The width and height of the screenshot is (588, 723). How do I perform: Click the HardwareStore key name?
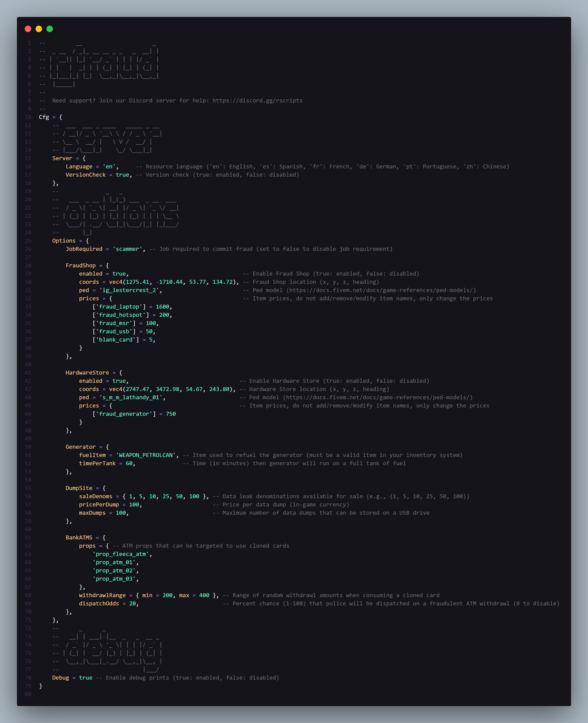pyautogui.click(x=87, y=373)
